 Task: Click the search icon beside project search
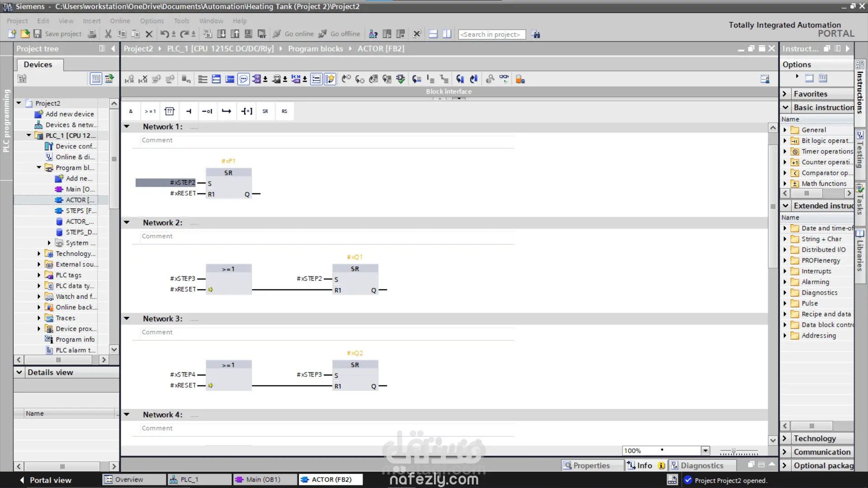click(x=536, y=34)
